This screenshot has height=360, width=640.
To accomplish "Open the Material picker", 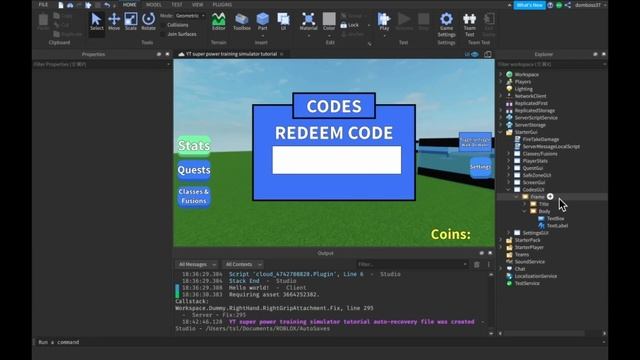I will (309, 21).
